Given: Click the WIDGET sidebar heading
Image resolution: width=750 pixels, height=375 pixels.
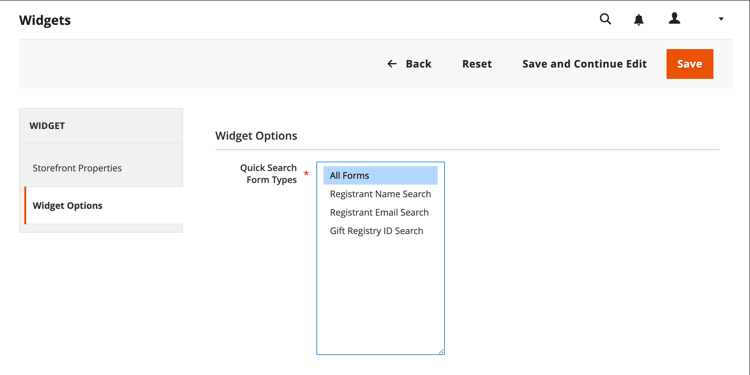Looking at the screenshot, I should point(47,126).
